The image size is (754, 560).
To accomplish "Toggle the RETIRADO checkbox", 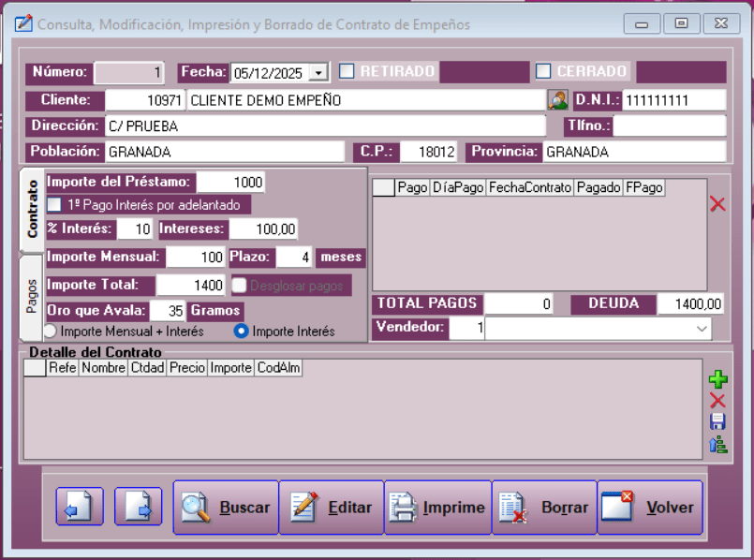I will coord(347,71).
